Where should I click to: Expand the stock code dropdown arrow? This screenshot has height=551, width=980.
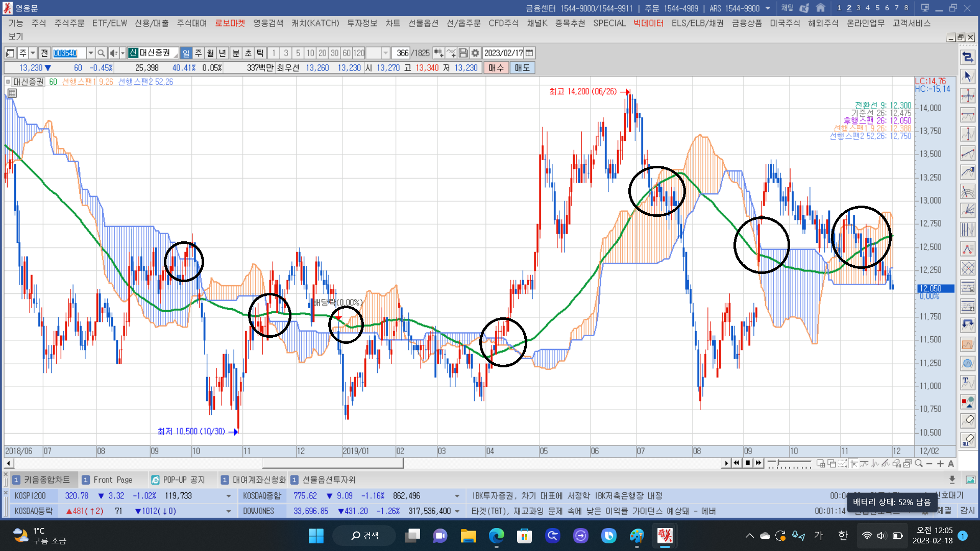tap(90, 53)
